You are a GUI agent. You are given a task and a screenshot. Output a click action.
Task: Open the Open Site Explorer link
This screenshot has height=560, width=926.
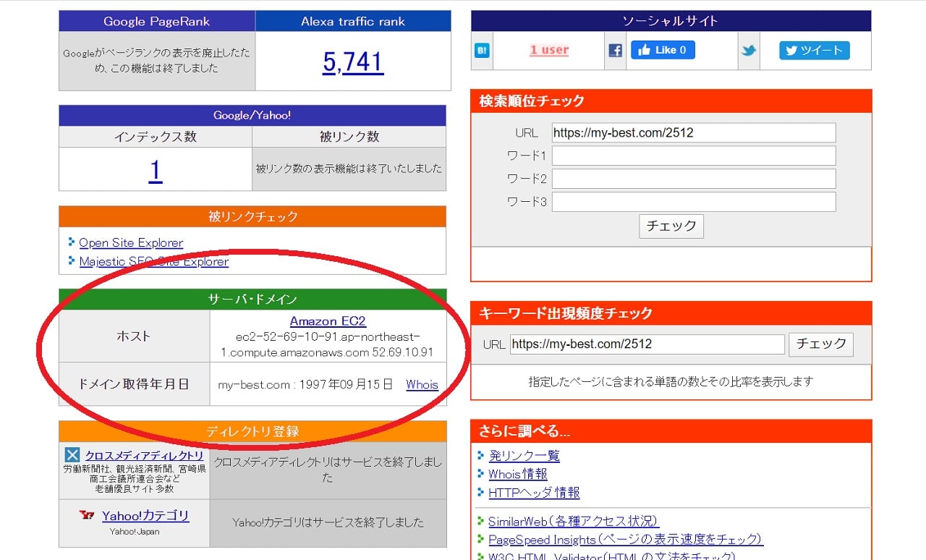(131, 243)
